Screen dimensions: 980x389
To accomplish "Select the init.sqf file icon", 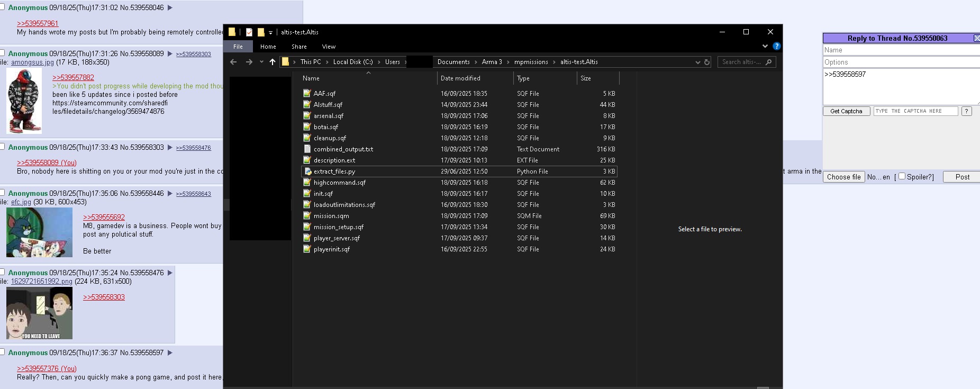I will [307, 193].
